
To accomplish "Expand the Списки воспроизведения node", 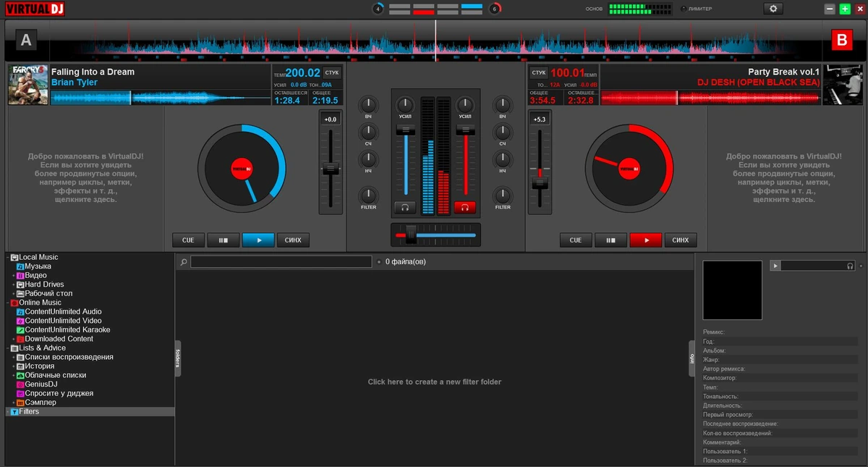I will pos(13,357).
